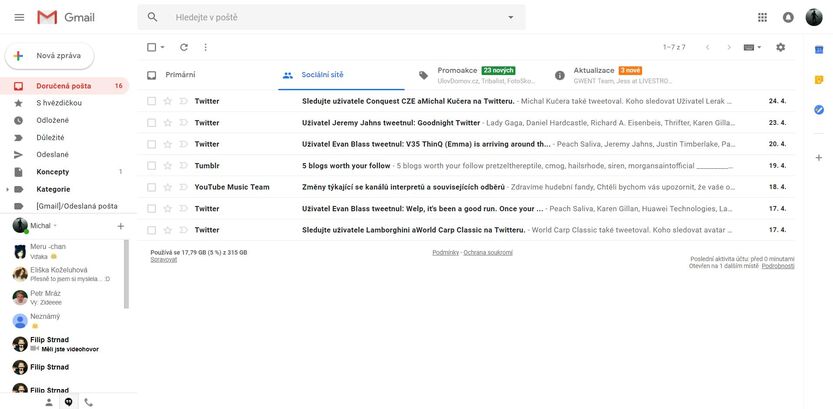Open the main hamburger menu
This screenshot has width=833, height=409.
[x=19, y=18]
